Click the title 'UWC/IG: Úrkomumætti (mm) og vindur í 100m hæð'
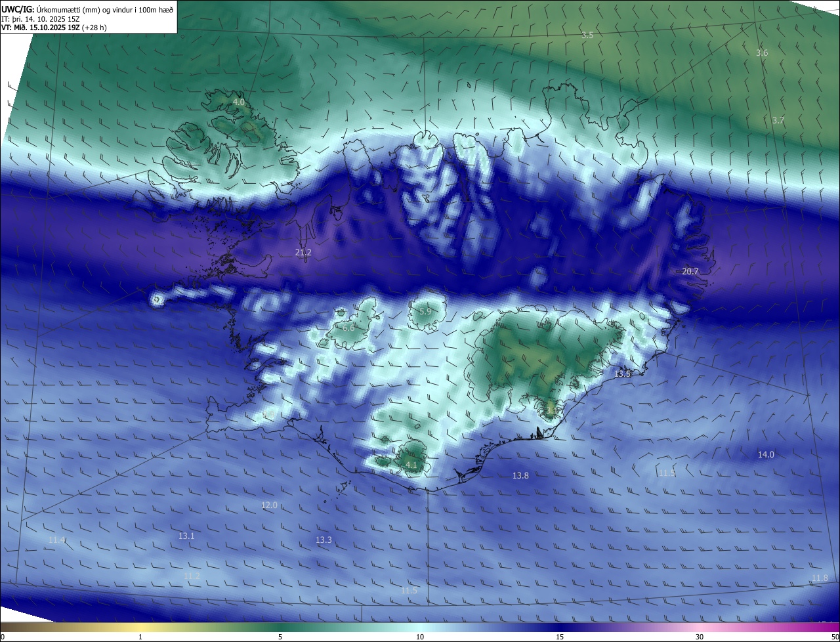 (87, 9)
